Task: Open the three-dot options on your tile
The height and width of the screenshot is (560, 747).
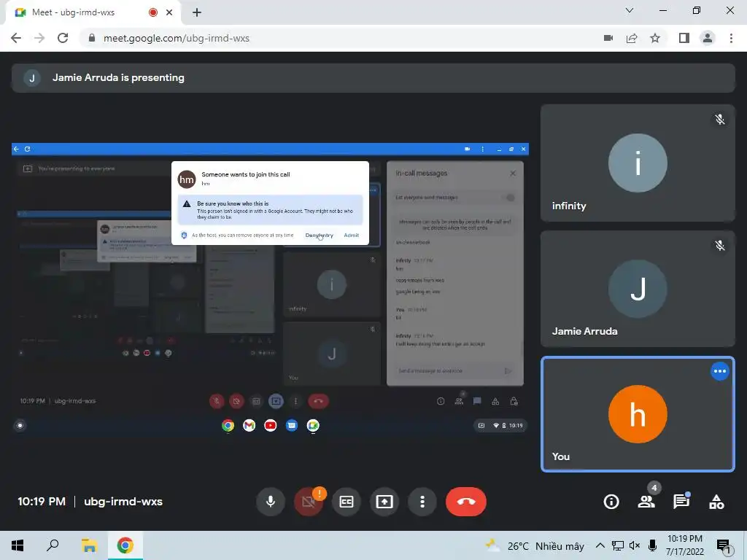Action: point(719,371)
